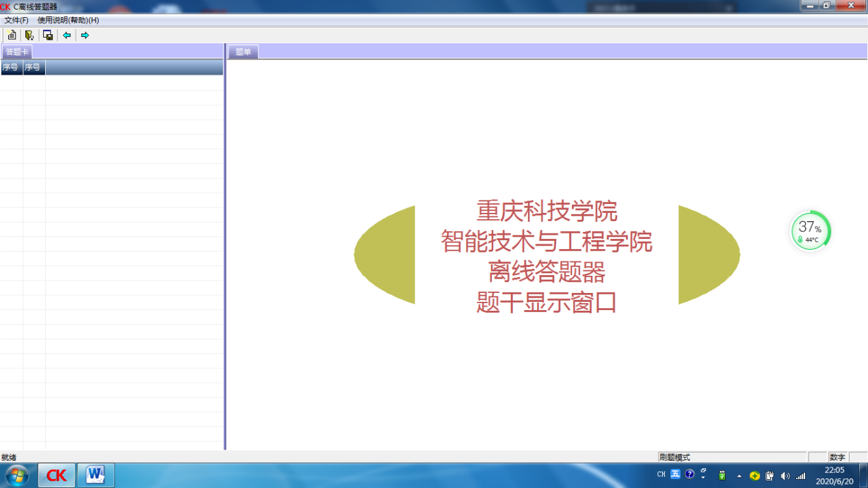Click the open question file toolbar icon
The height and width of the screenshot is (488, 868).
pyautogui.click(x=29, y=35)
